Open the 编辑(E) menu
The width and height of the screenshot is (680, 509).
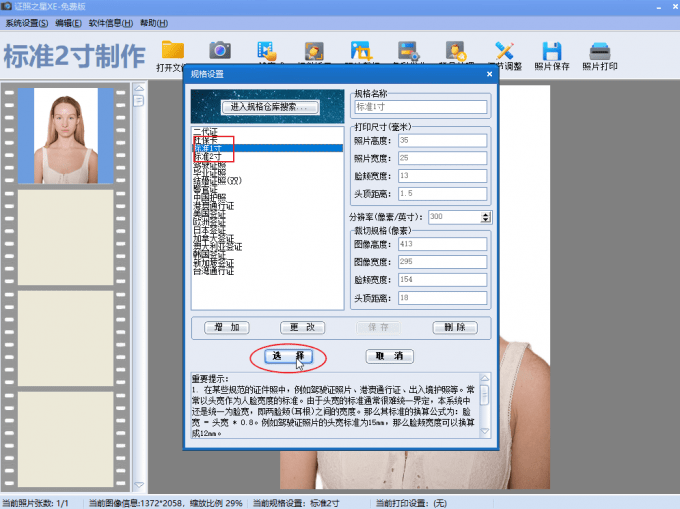coord(68,23)
